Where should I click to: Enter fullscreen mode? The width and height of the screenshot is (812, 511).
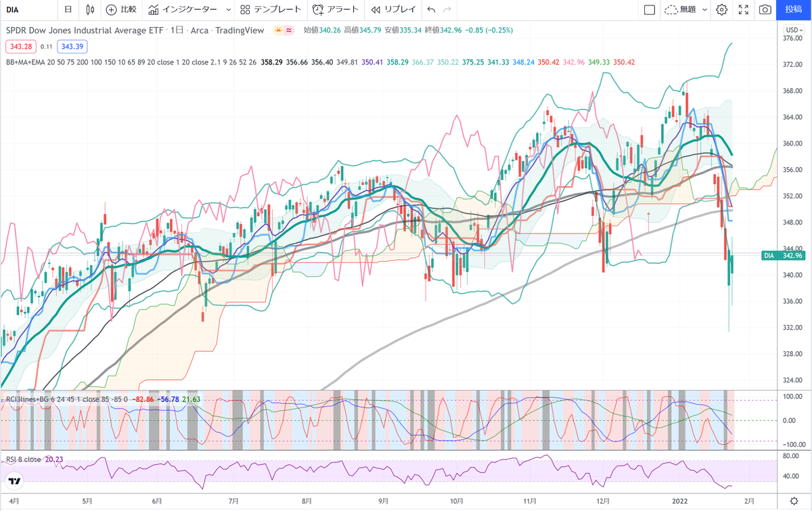point(743,9)
